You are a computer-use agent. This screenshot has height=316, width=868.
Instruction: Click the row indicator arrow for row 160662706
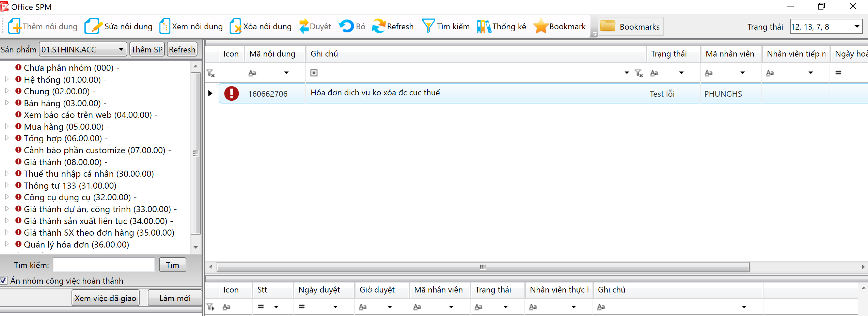click(210, 93)
